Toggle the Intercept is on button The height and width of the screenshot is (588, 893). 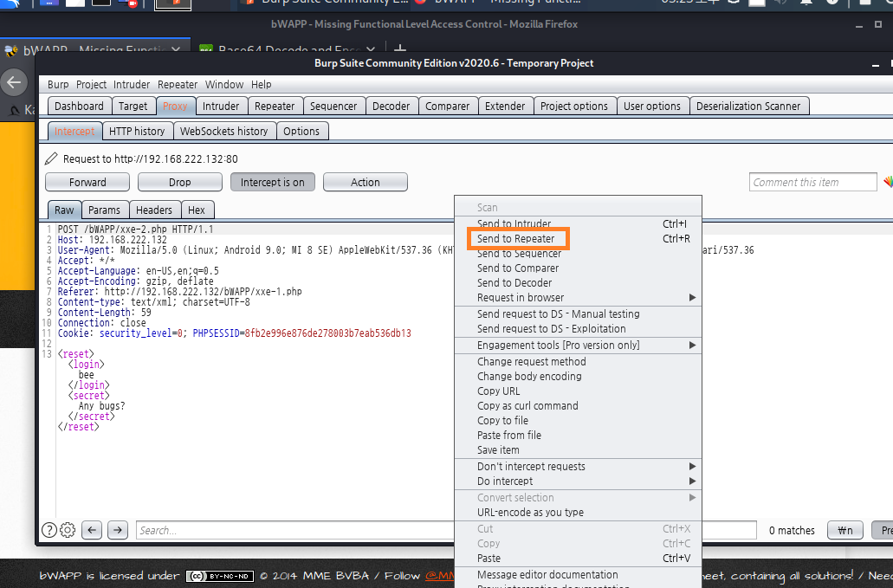pos(272,182)
